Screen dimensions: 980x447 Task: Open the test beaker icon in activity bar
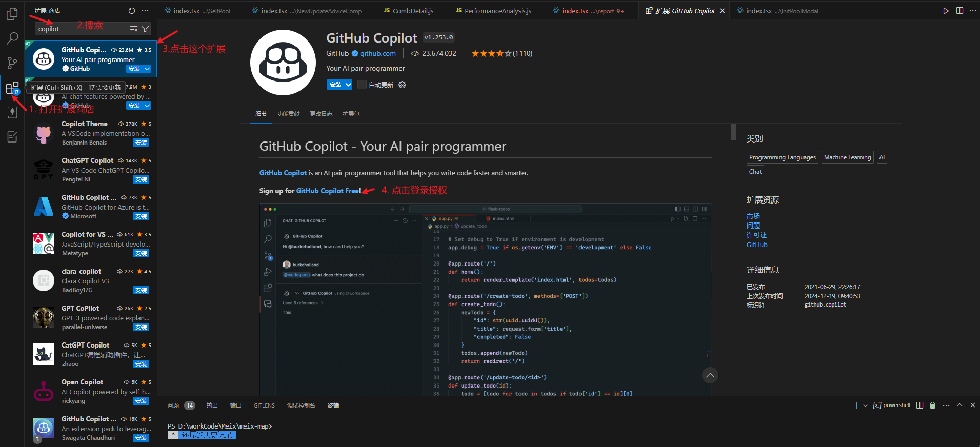[x=12, y=112]
